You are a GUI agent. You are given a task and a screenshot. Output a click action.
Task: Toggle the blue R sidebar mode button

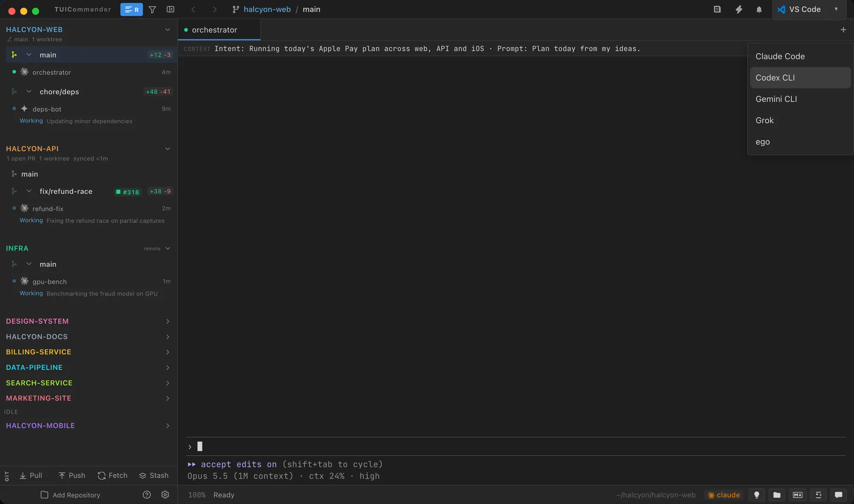(132, 9)
